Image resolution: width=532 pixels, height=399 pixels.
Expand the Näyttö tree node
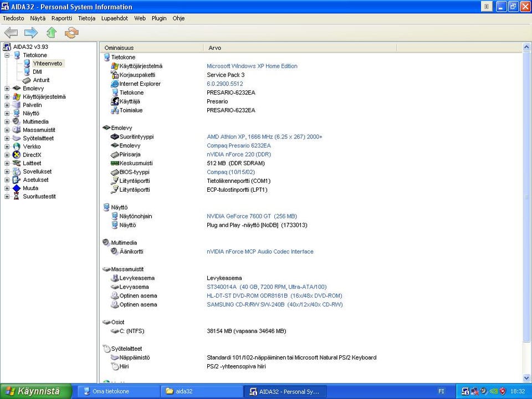7,113
